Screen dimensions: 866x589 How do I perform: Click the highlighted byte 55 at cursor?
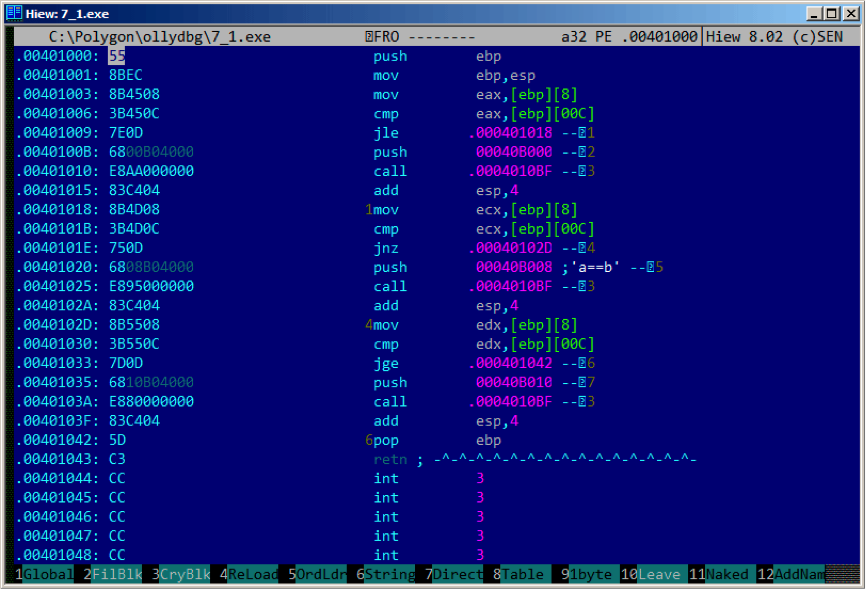(117, 56)
